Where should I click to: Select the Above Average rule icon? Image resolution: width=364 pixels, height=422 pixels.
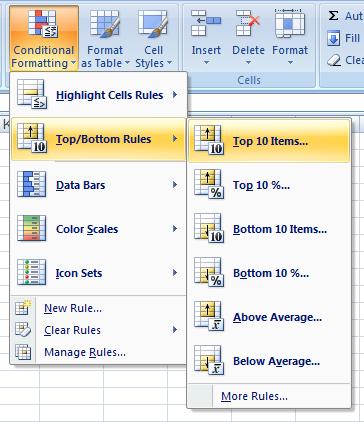point(209,316)
